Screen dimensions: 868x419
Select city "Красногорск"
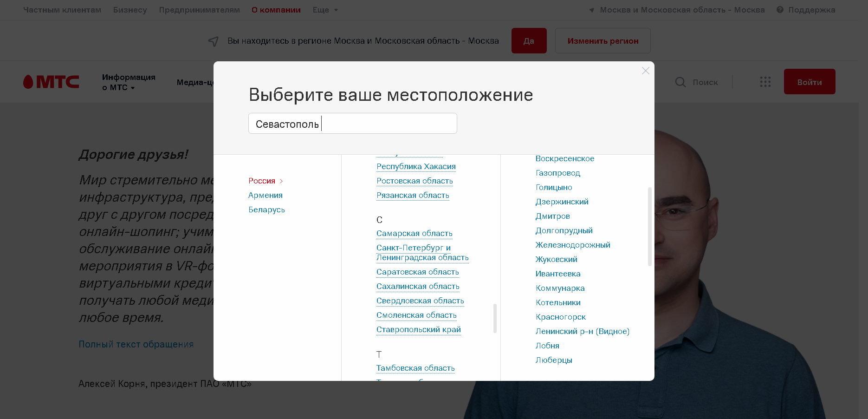560,317
